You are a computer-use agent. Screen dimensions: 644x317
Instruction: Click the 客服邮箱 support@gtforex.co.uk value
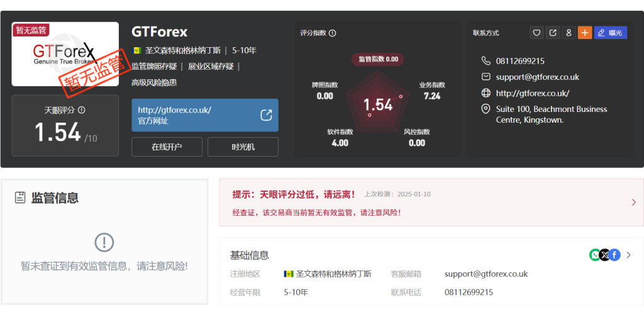[486, 274]
